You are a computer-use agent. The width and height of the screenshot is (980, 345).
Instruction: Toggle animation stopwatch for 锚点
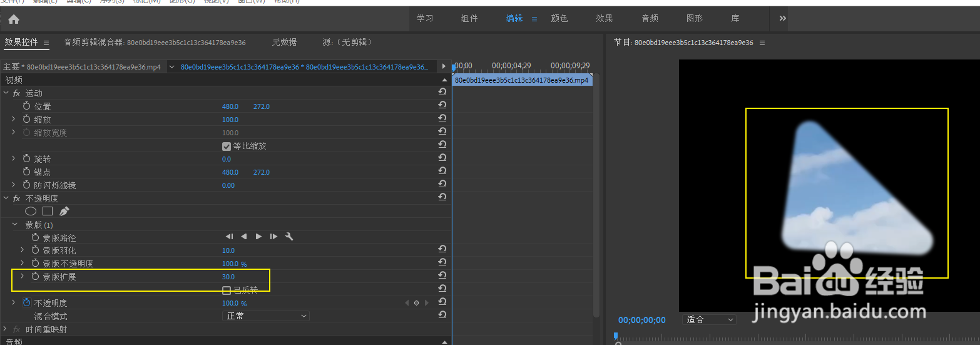[26, 172]
